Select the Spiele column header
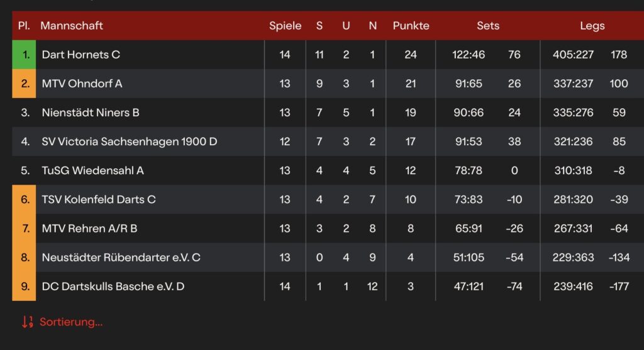Screen dimensions: 644x350 285,26
